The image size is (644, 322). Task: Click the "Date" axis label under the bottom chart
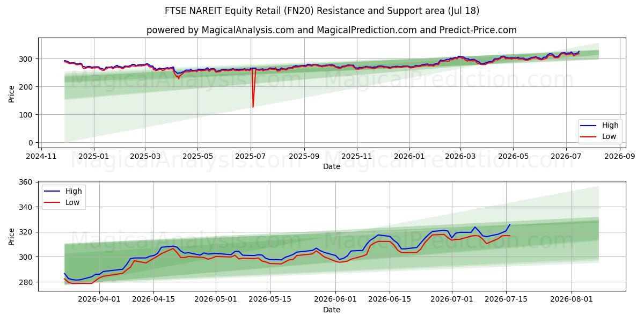click(332, 310)
